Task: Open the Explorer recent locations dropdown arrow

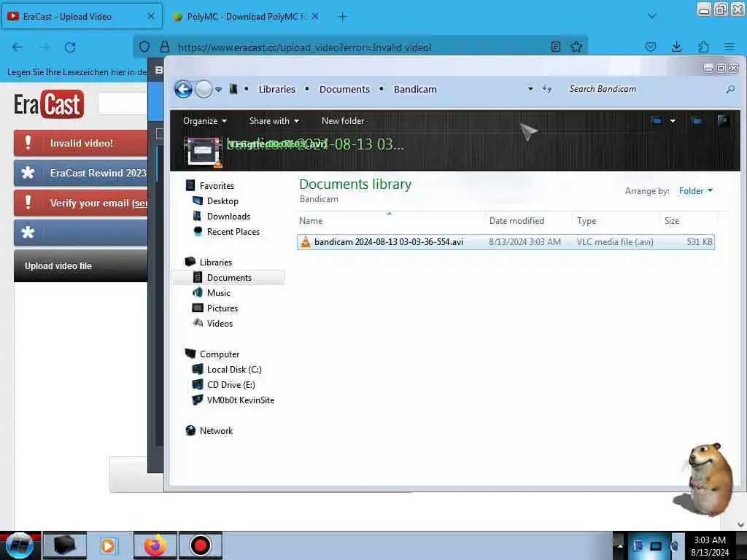Action: (218, 90)
